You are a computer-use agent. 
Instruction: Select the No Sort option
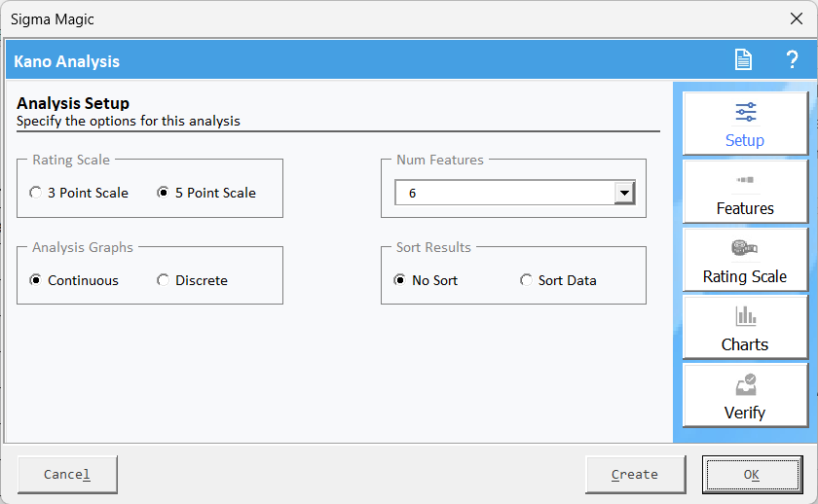(x=399, y=280)
